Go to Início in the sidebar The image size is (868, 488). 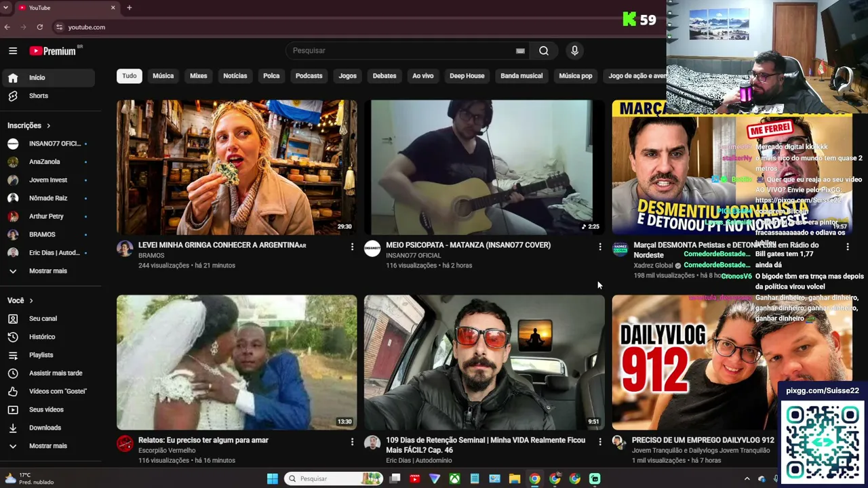pyautogui.click(x=47, y=78)
